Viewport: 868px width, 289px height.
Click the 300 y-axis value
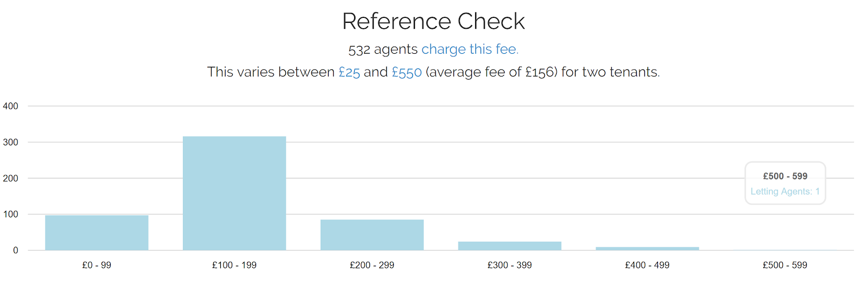click(x=10, y=142)
